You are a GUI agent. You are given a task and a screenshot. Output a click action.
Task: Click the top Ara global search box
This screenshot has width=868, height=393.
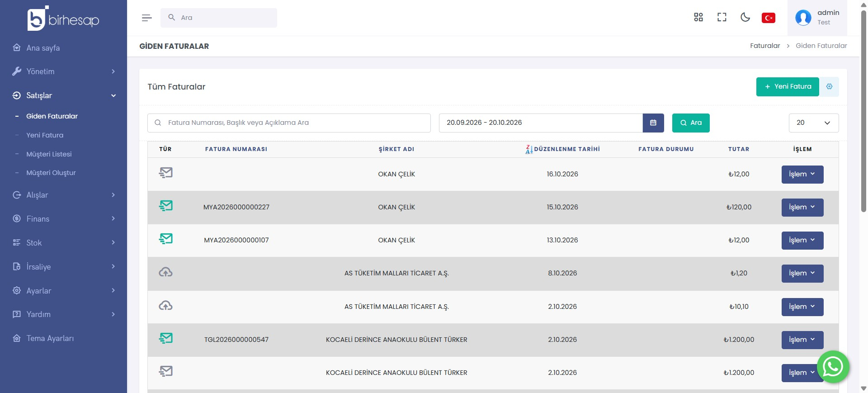click(x=219, y=18)
